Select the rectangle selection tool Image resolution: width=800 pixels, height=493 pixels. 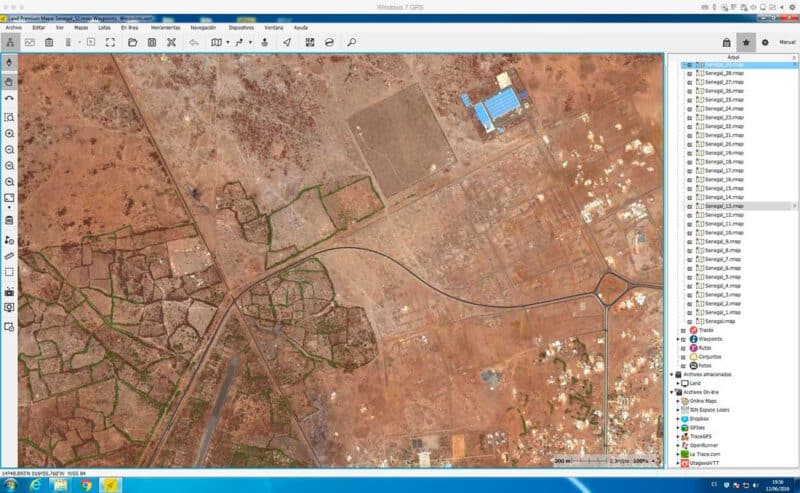click(9, 272)
